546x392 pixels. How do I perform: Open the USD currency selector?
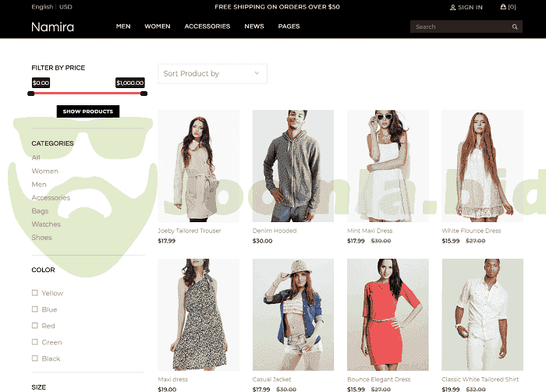(x=66, y=7)
